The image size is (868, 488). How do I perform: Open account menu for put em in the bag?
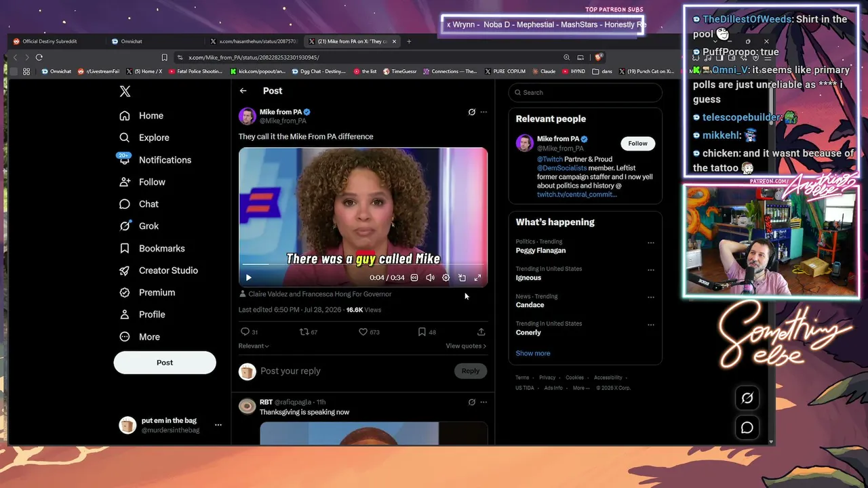218,425
